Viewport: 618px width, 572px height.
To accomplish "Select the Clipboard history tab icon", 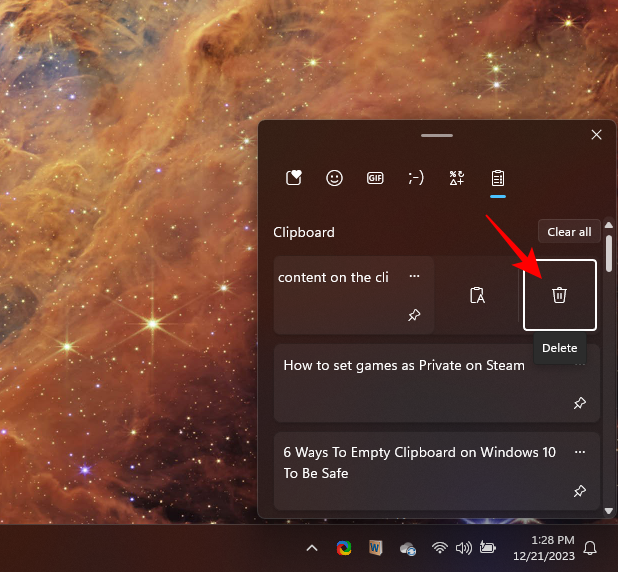I will 497,178.
